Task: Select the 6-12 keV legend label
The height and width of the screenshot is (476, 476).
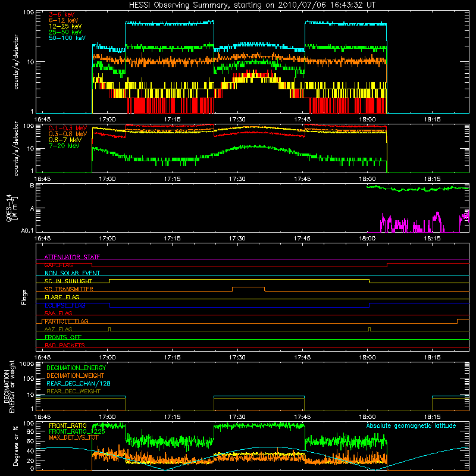Action: 63,20
